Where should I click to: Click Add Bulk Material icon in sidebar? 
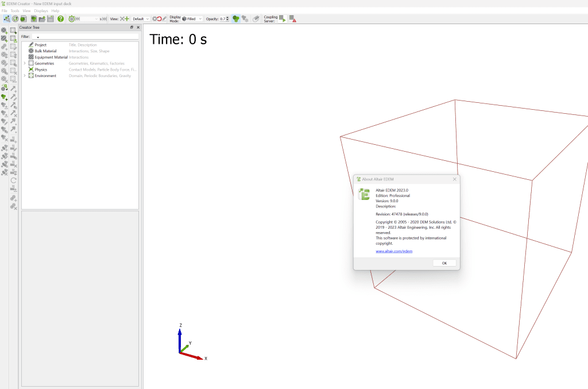[4, 30]
